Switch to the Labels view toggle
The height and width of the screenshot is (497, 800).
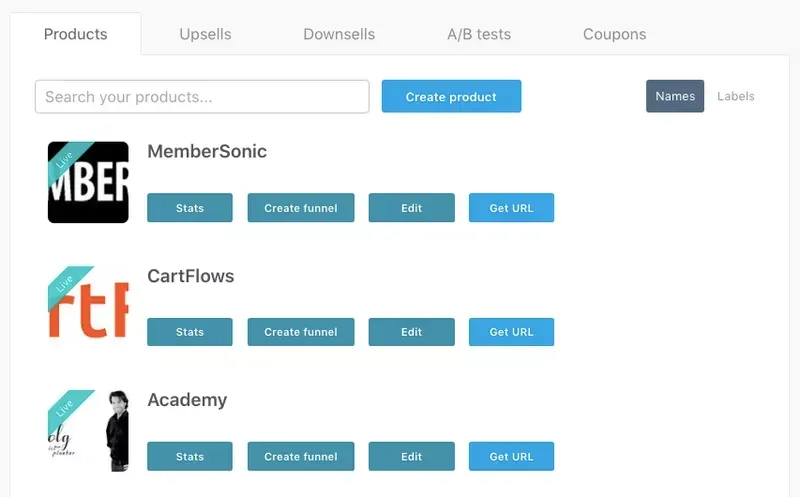point(736,96)
